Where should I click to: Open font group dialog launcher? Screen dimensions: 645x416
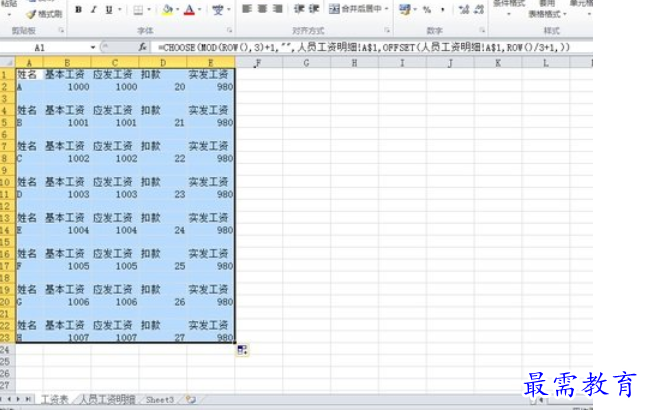[x=230, y=30]
